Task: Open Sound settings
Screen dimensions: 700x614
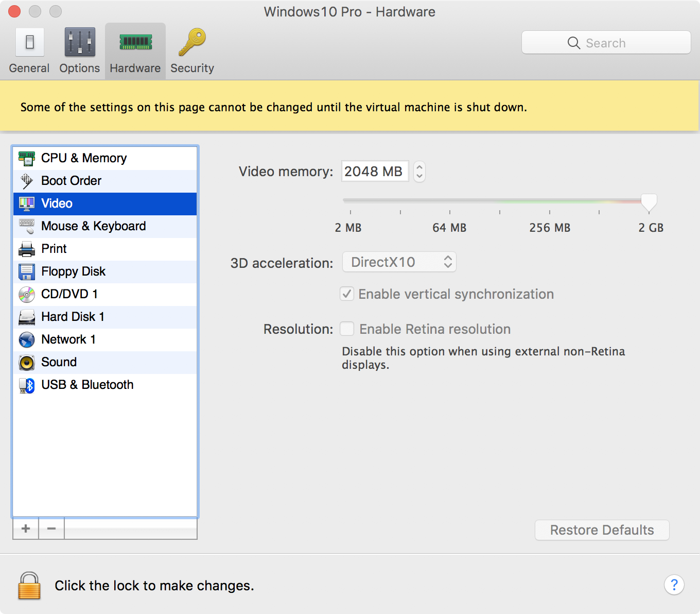Action: 105,362
